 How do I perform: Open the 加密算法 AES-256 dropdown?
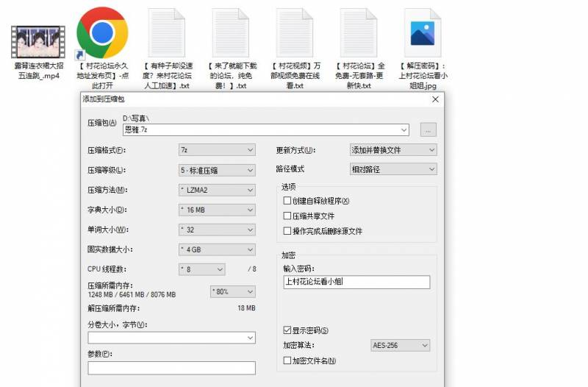click(401, 345)
